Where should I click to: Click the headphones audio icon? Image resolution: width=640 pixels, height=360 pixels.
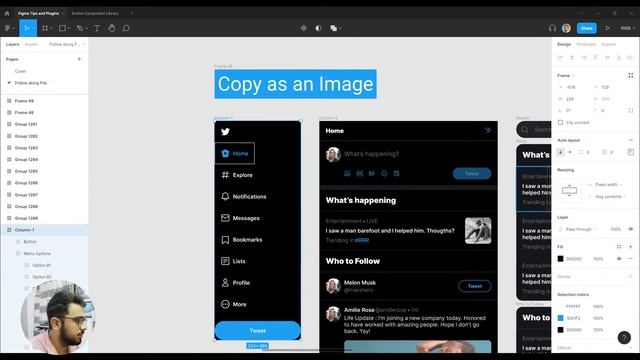552,28
